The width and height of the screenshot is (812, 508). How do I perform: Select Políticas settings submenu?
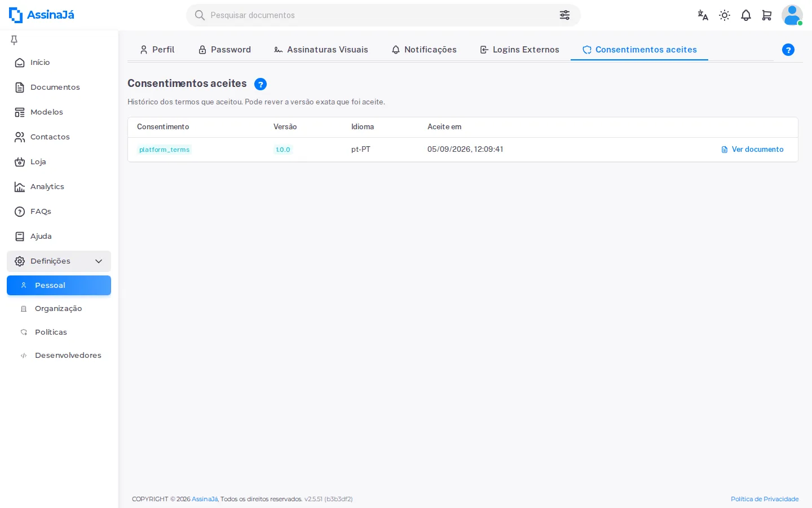click(x=59, y=332)
